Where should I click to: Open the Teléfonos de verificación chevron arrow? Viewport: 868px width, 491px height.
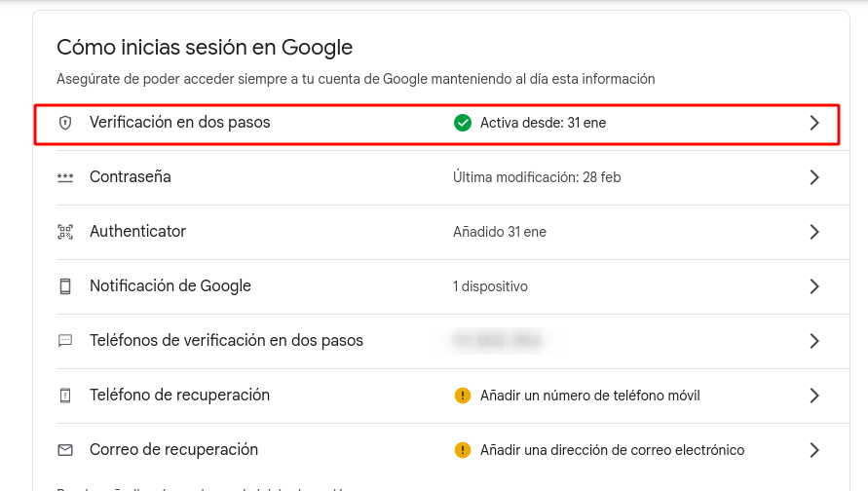point(814,341)
